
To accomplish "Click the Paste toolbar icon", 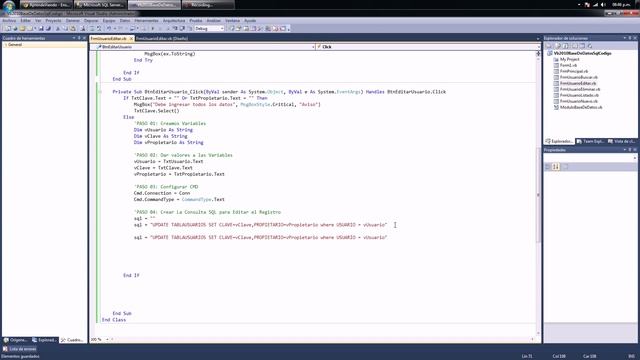I will (73, 29).
